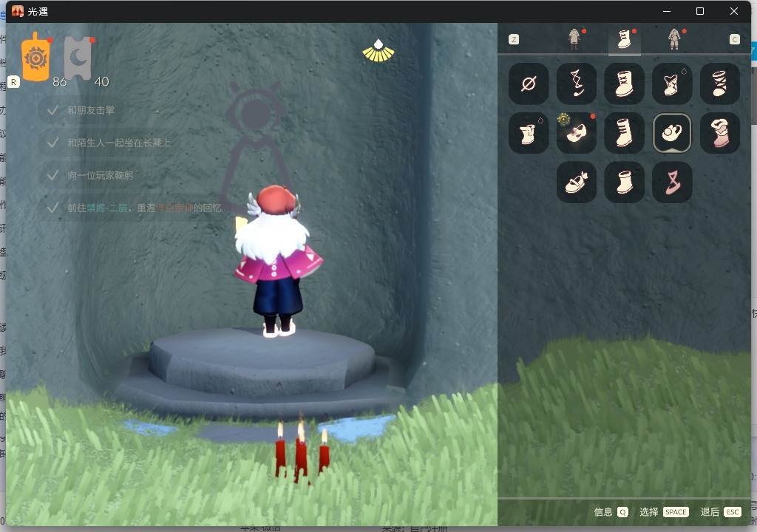757x532 pixels.
Task: Choose the white lace-up ribbon sandal
Action: (x=577, y=83)
